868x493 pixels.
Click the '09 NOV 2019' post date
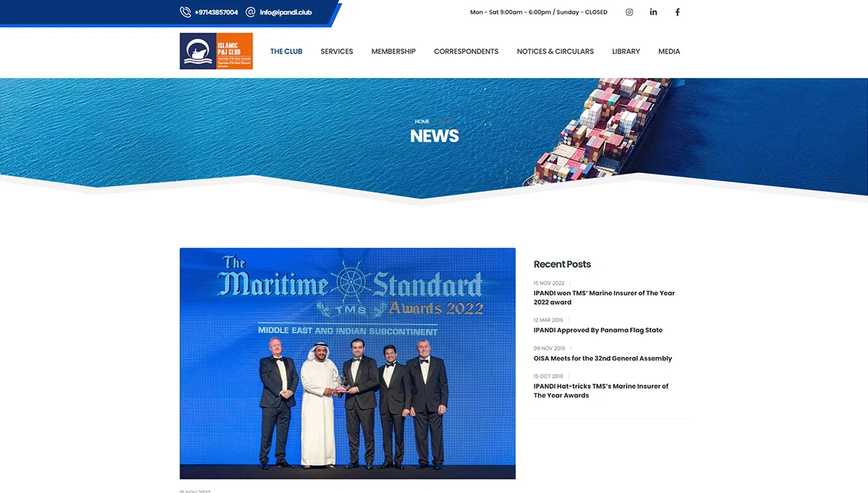tap(549, 348)
